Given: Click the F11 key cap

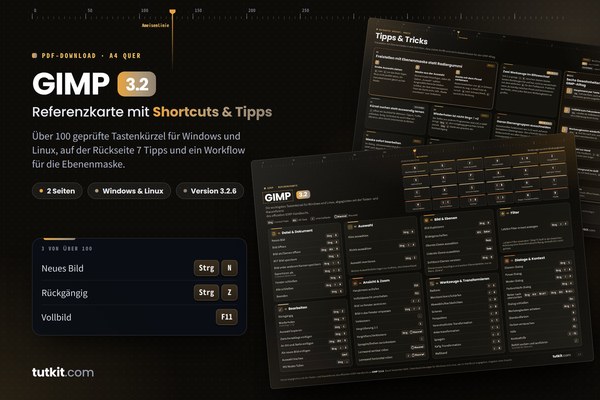Looking at the screenshot, I should pos(227,317).
